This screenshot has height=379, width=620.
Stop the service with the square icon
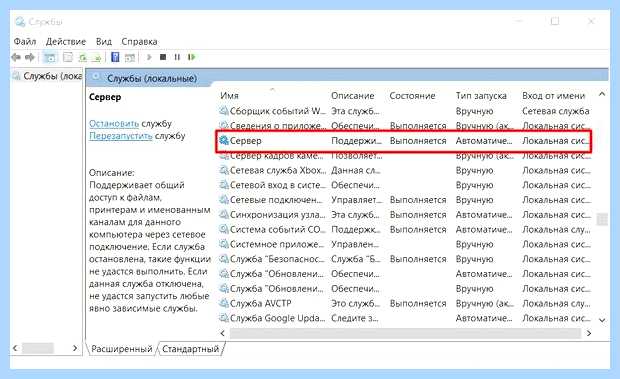coord(163,57)
